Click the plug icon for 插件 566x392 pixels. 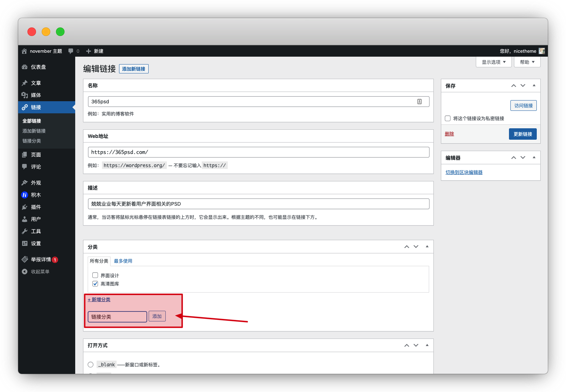25,207
